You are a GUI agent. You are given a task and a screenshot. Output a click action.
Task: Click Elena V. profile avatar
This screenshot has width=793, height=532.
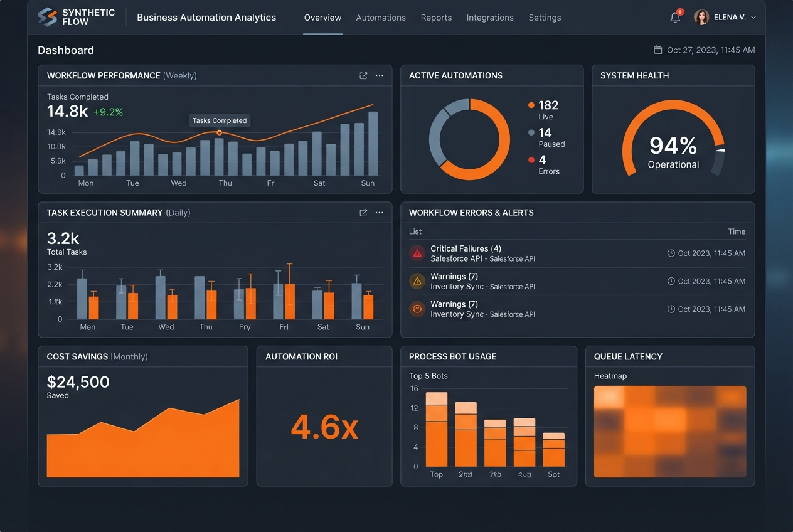click(701, 18)
